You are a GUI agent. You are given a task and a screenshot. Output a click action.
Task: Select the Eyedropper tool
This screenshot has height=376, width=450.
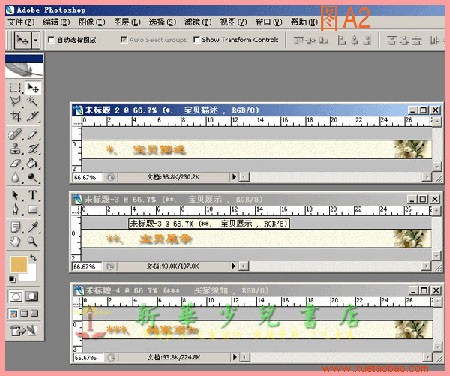[33, 227]
